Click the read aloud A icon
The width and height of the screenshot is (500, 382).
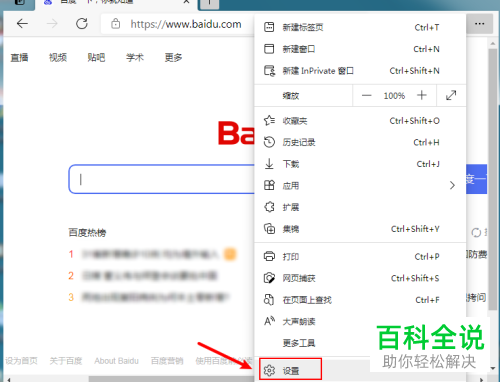pyautogui.click(x=269, y=321)
